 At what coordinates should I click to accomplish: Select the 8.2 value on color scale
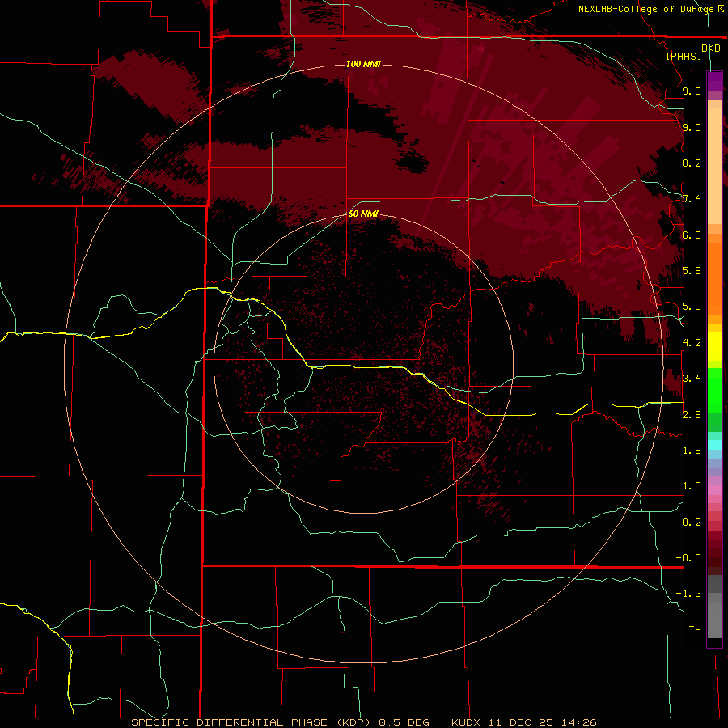pos(692,163)
